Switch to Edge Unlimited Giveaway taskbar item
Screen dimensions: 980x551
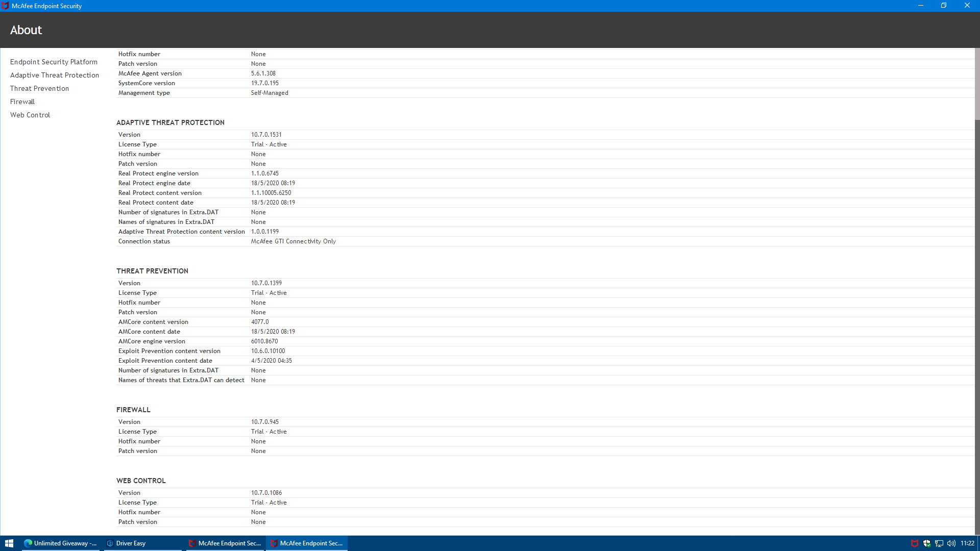(61, 543)
